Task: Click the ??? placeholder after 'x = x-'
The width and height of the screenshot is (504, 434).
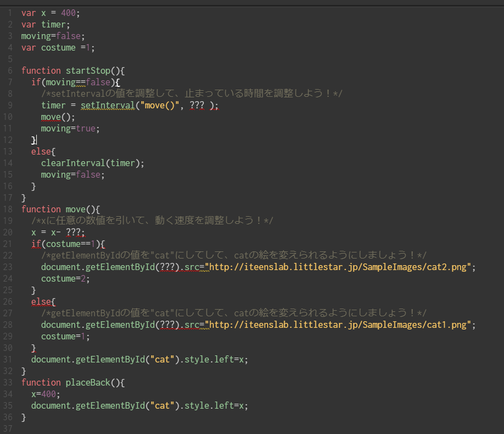Action: tap(74, 232)
